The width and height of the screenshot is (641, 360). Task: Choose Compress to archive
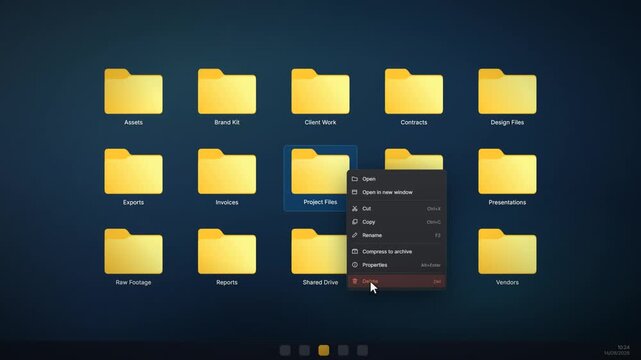point(397,252)
